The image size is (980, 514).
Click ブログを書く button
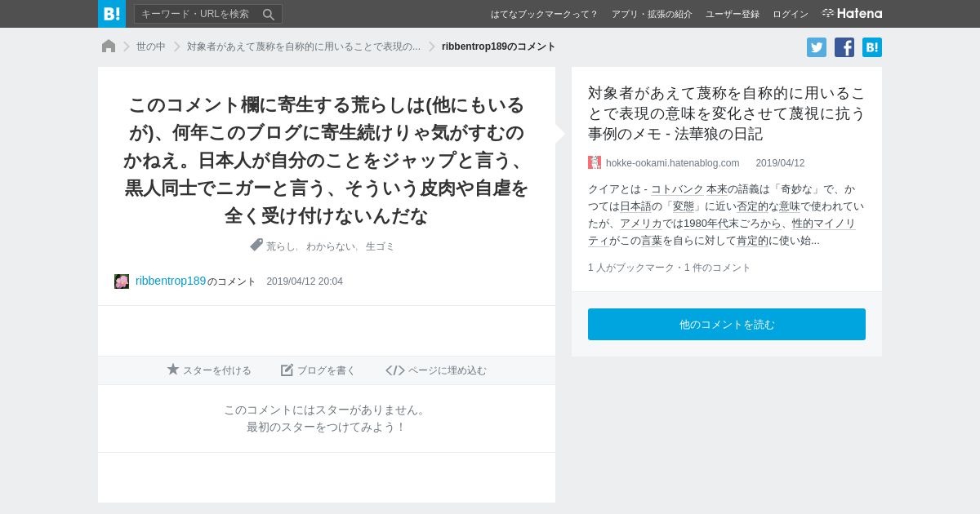(318, 370)
